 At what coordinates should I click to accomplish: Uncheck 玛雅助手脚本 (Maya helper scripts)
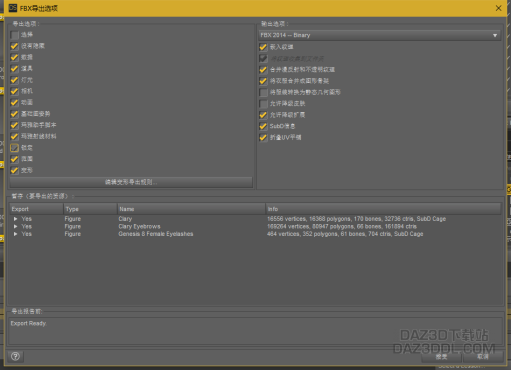coord(14,125)
